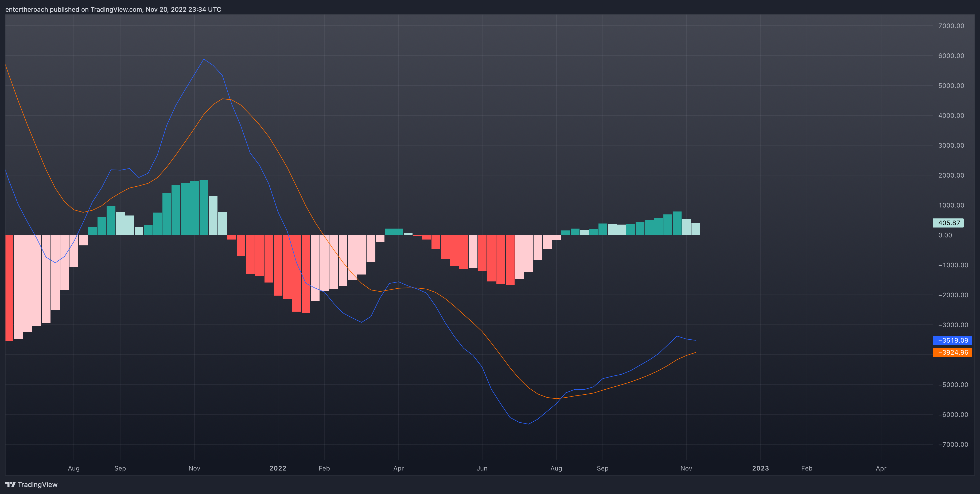Click the TradingView logo icon
The width and height of the screenshot is (980, 494).
[x=10, y=484]
